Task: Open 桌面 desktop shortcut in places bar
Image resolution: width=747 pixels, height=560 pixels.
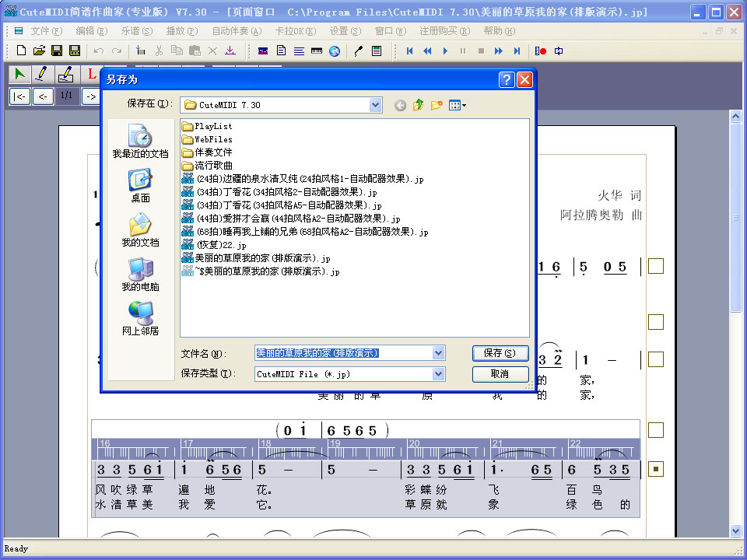Action: pos(140,186)
